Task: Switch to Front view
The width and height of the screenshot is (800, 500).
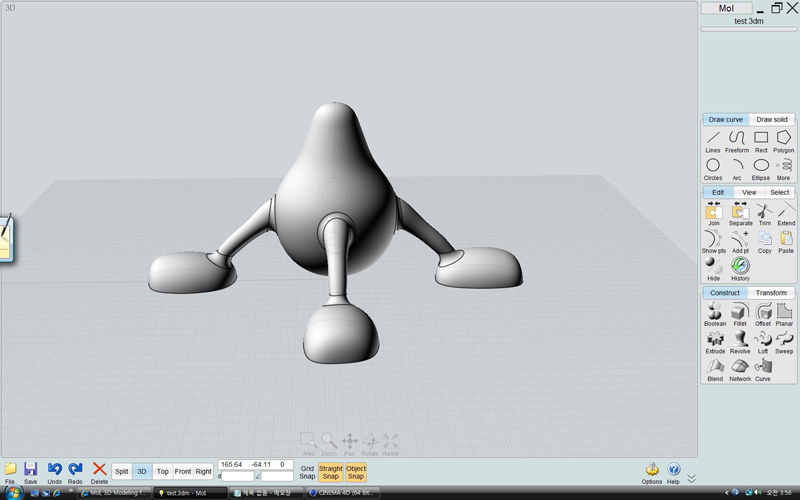Action: (183, 471)
